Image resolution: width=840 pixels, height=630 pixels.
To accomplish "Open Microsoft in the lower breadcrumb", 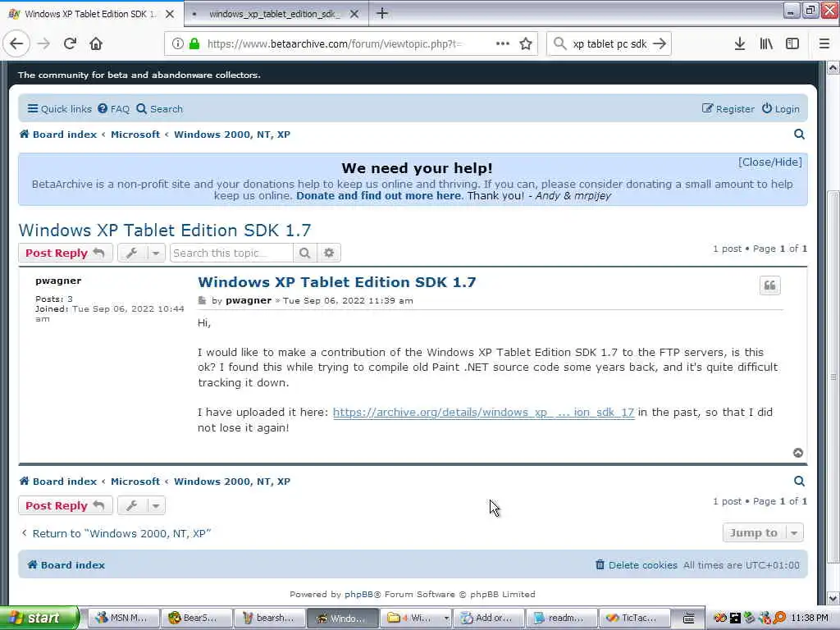I will click(135, 482).
